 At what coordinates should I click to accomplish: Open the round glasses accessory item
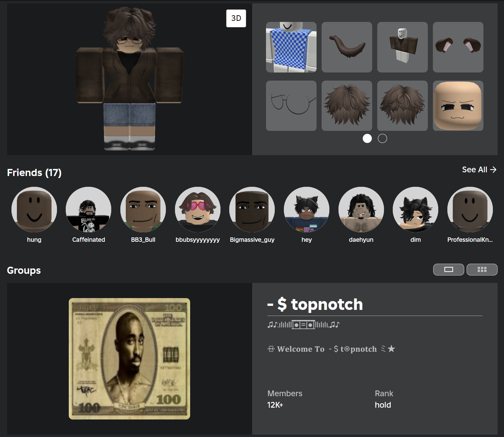(291, 106)
